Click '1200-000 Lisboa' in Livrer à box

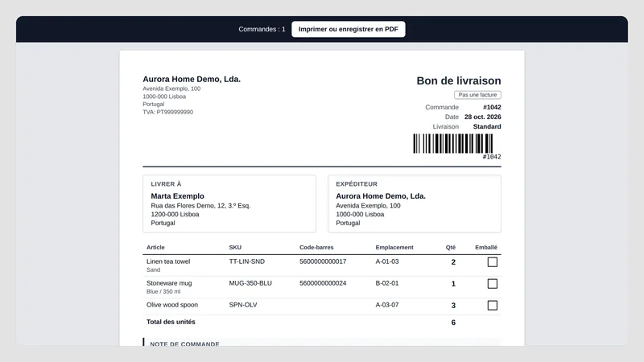point(175,214)
